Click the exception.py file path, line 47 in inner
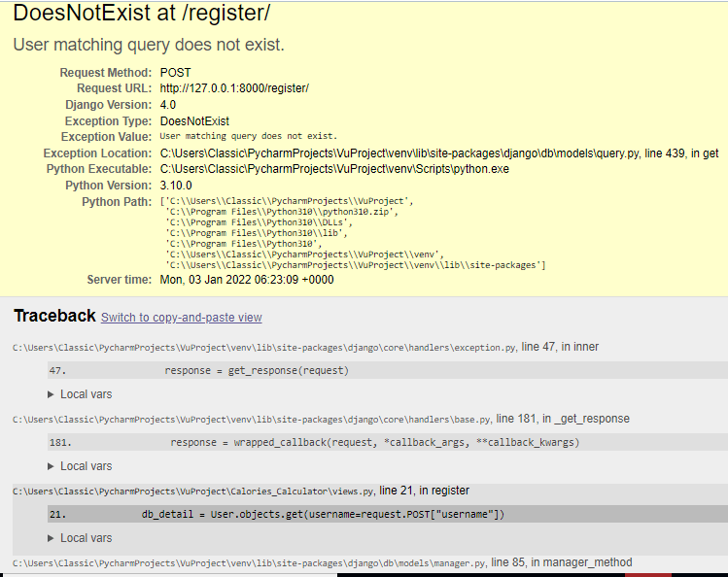728x577 pixels. click(305, 347)
